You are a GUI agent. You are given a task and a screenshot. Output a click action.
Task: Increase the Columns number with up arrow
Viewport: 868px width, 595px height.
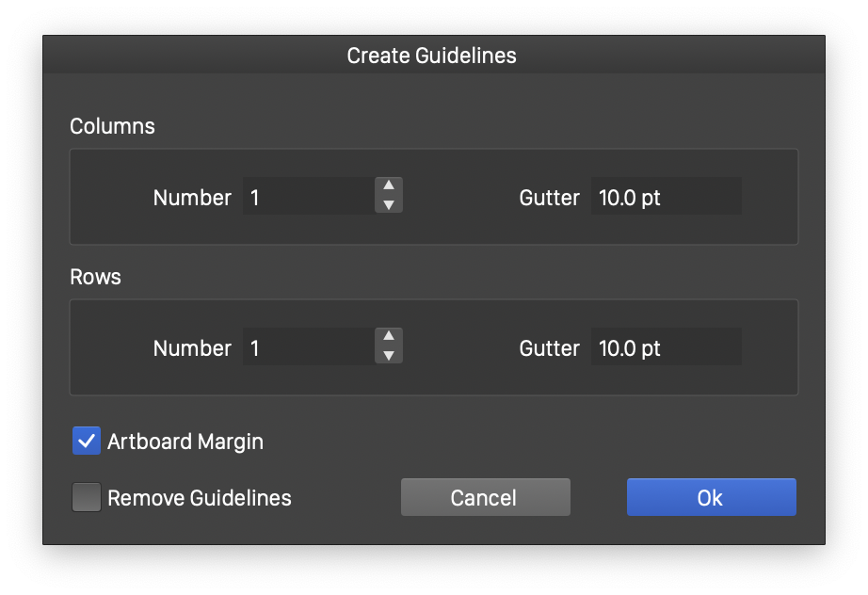pos(388,186)
